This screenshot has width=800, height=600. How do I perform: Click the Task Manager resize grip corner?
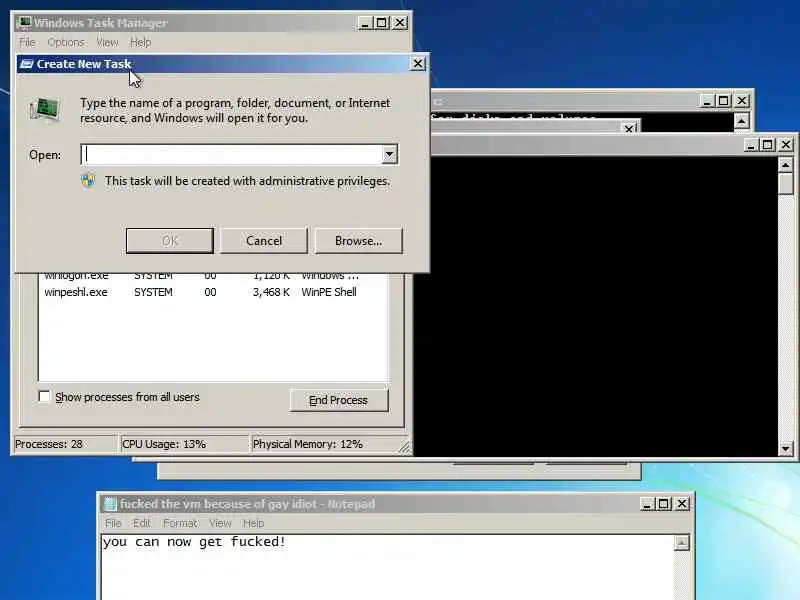tap(404, 447)
